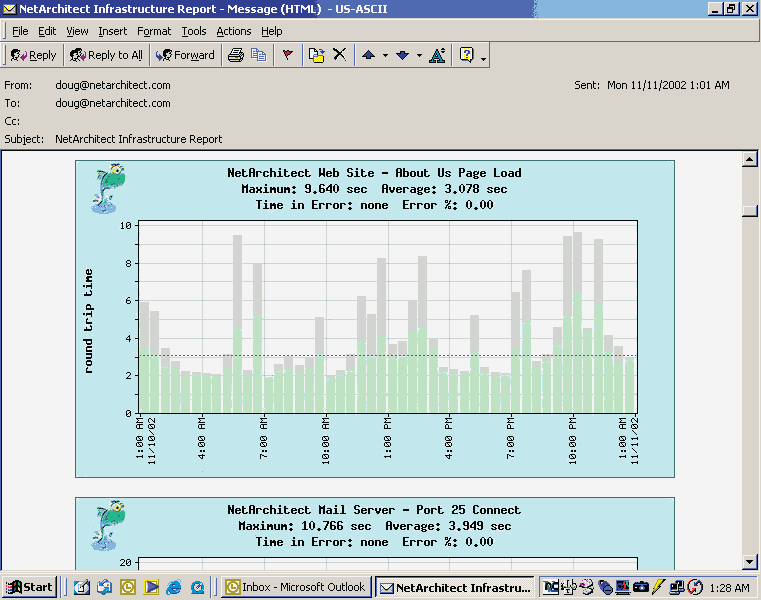Expand the Next Item dropdown arrow
The width and height of the screenshot is (761, 600).
pos(418,56)
